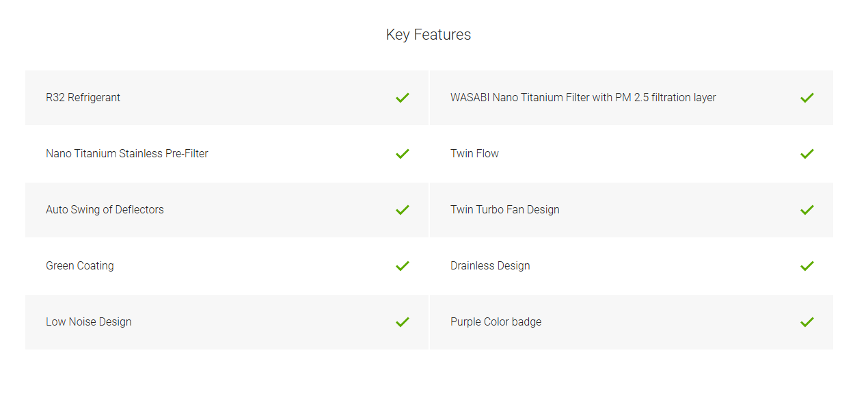The width and height of the screenshot is (868, 396).
Task: Click the check beside Auto Swing of Deflectors
Action: (403, 210)
